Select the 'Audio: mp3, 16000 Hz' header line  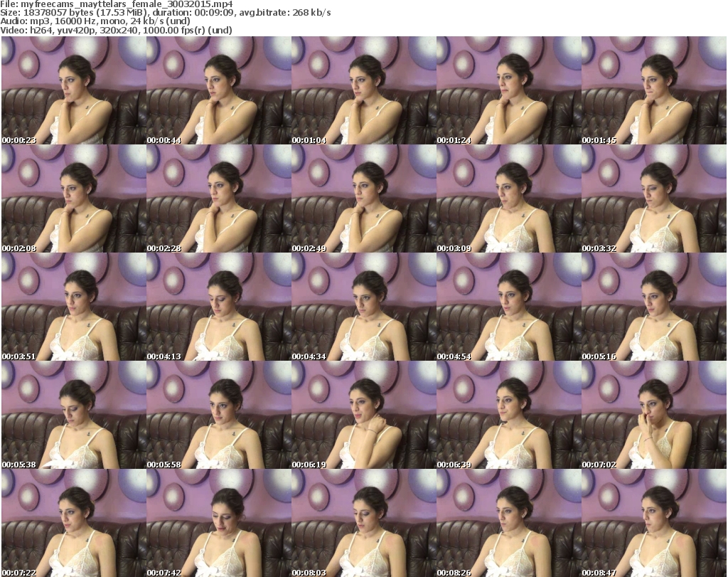tap(95, 21)
